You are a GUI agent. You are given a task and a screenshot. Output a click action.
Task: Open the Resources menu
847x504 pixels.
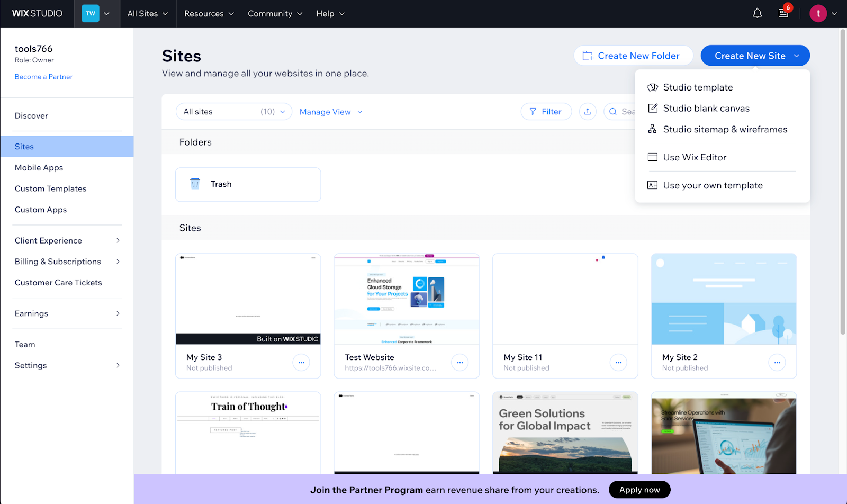[209, 14]
